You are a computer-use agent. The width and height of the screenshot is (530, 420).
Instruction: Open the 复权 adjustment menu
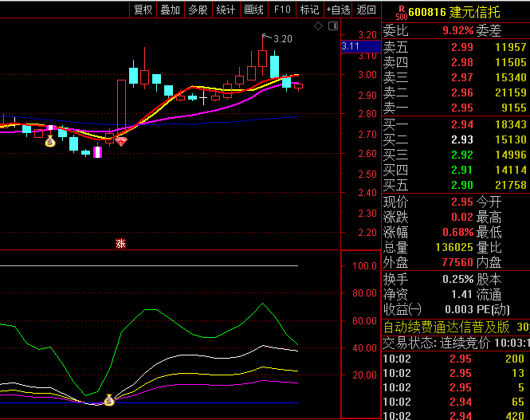(x=143, y=10)
